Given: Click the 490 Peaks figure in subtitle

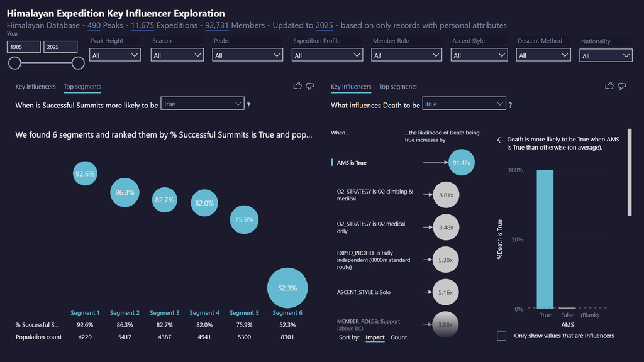Looking at the screenshot, I should 94,25.
